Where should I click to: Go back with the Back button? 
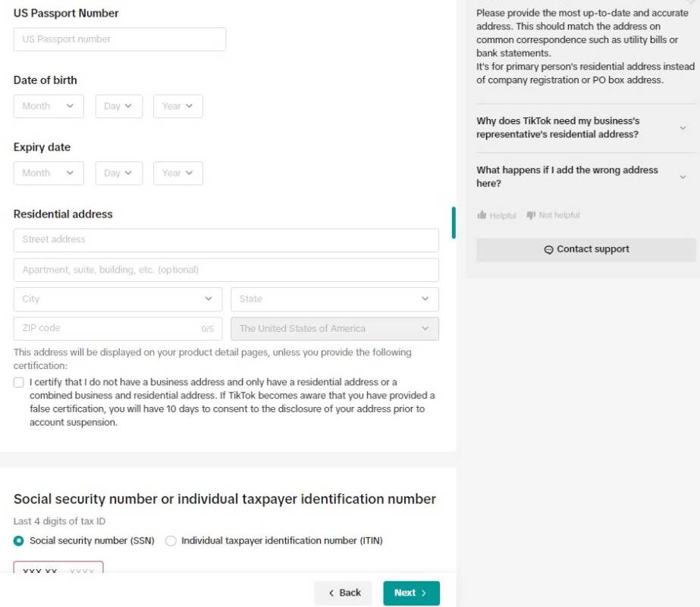pos(344,593)
